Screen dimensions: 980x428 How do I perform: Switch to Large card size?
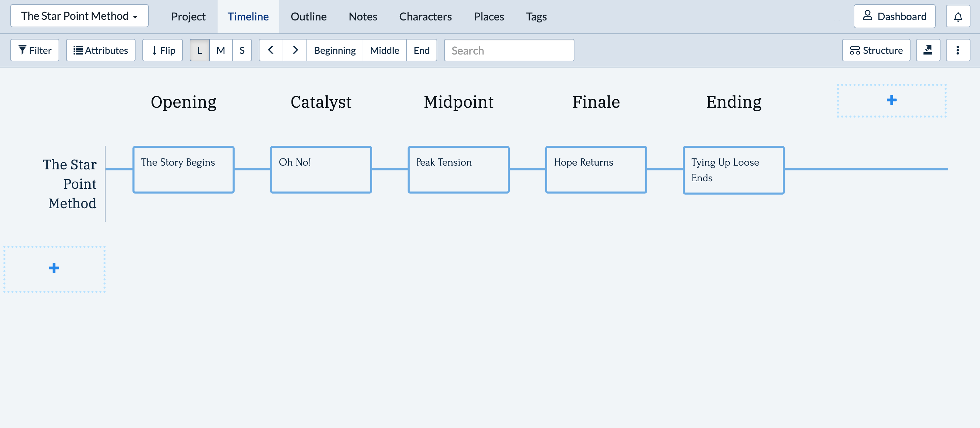(x=200, y=50)
